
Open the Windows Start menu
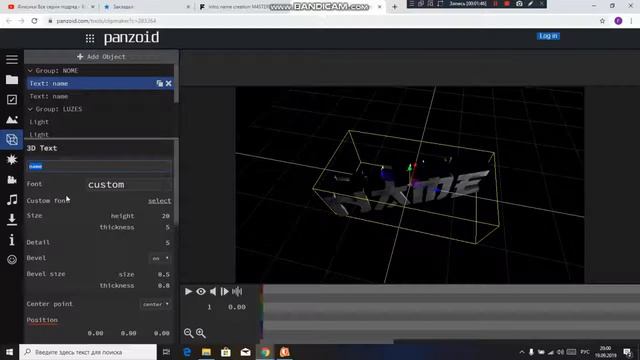pyautogui.click(x=9, y=352)
